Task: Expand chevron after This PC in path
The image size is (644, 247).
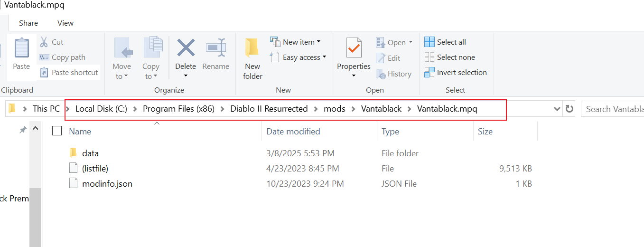Action: coord(67,109)
